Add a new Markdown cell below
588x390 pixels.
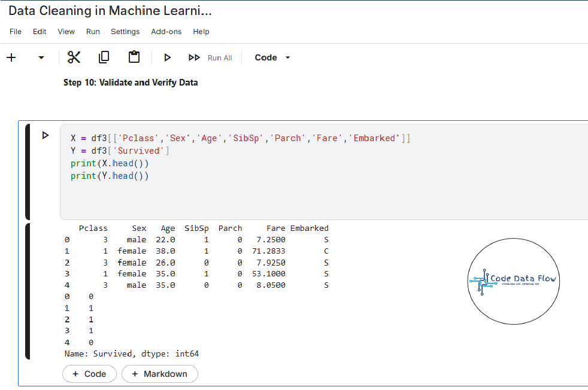tap(159, 374)
